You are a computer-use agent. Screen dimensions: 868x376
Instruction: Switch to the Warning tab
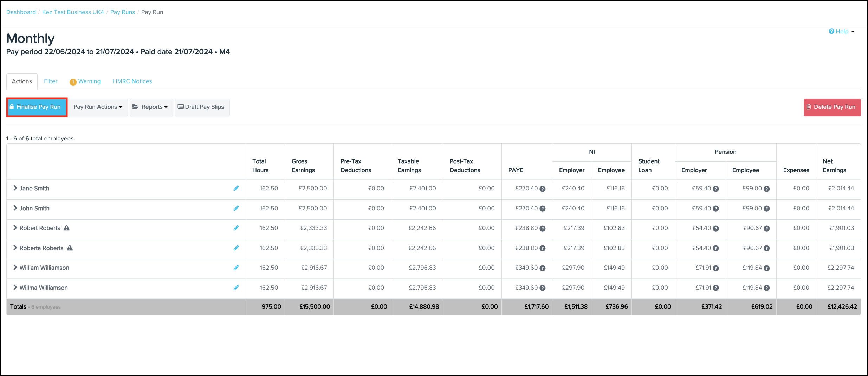[x=85, y=81]
